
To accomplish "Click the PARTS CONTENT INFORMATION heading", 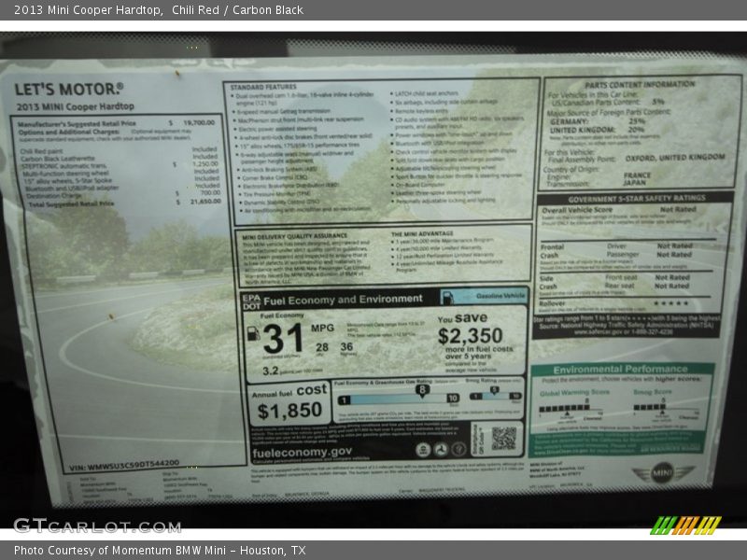I will [x=640, y=85].
